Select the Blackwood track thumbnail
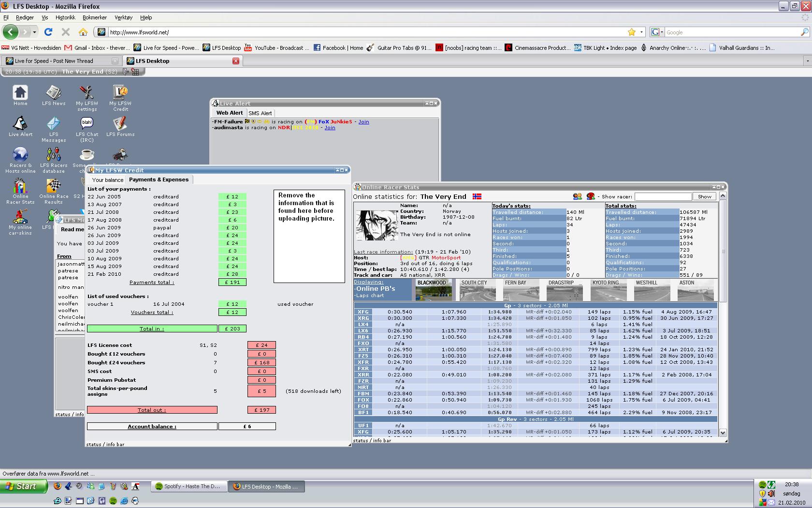The height and width of the screenshot is (508, 812). (434, 290)
